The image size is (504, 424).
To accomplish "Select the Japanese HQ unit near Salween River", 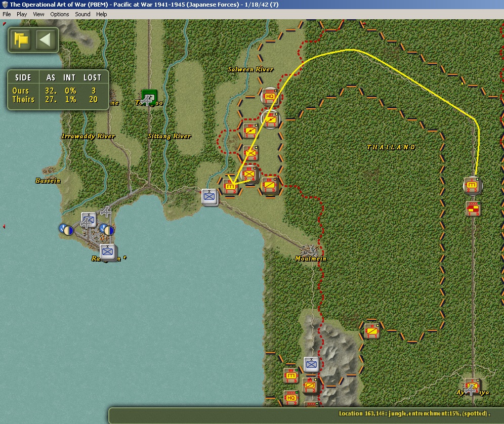I will tap(270, 96).
